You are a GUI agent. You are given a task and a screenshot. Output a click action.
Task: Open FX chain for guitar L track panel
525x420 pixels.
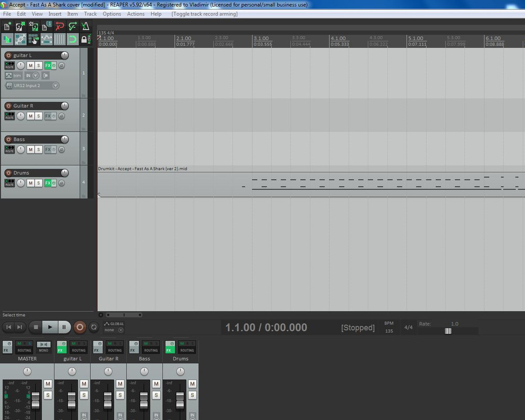click(48, 66)
